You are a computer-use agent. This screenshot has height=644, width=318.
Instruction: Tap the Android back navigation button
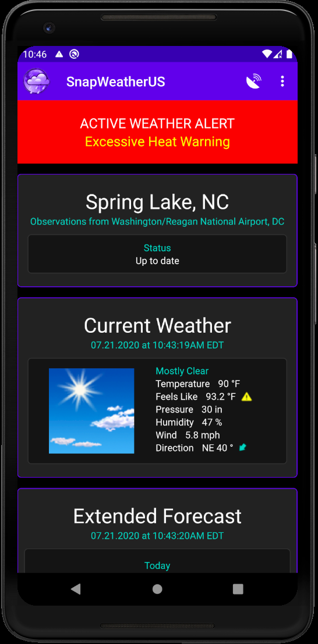pyautogui.click(x=76, y=589)
